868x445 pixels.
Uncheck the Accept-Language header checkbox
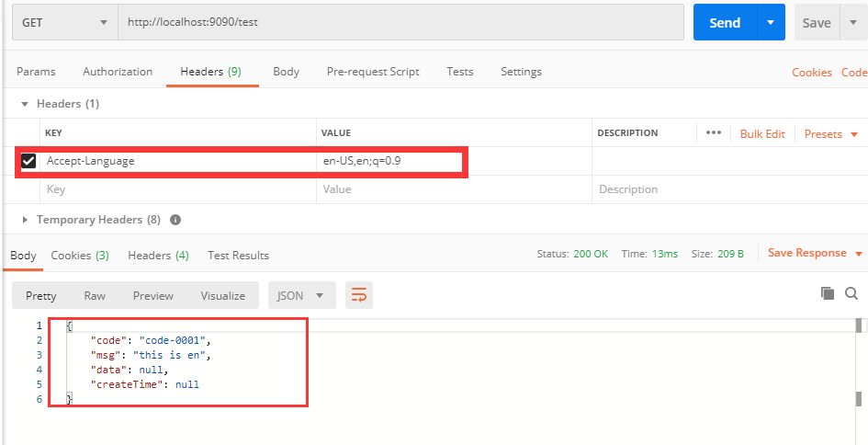(28, 161)
